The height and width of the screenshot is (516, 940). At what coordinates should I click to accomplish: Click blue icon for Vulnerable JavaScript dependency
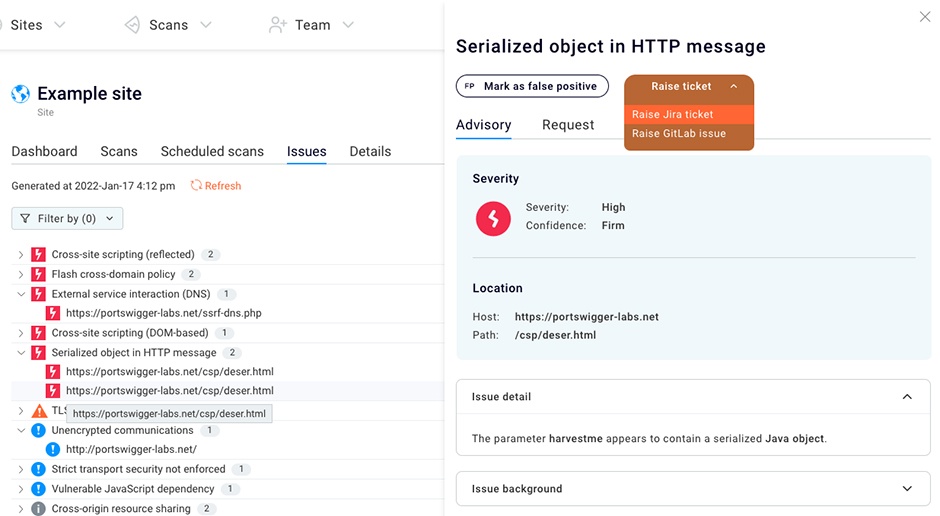pyautogui.click(x=38, y=489)
